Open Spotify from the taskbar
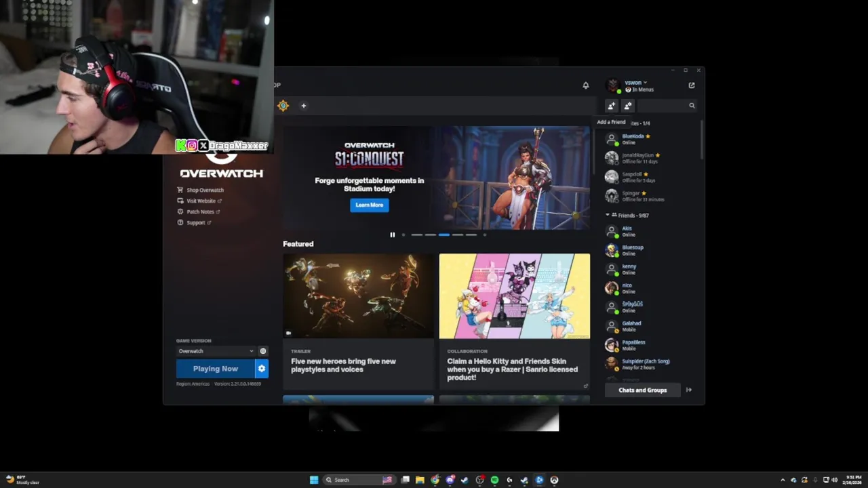 pyautogui.click(x=494, y=480)
